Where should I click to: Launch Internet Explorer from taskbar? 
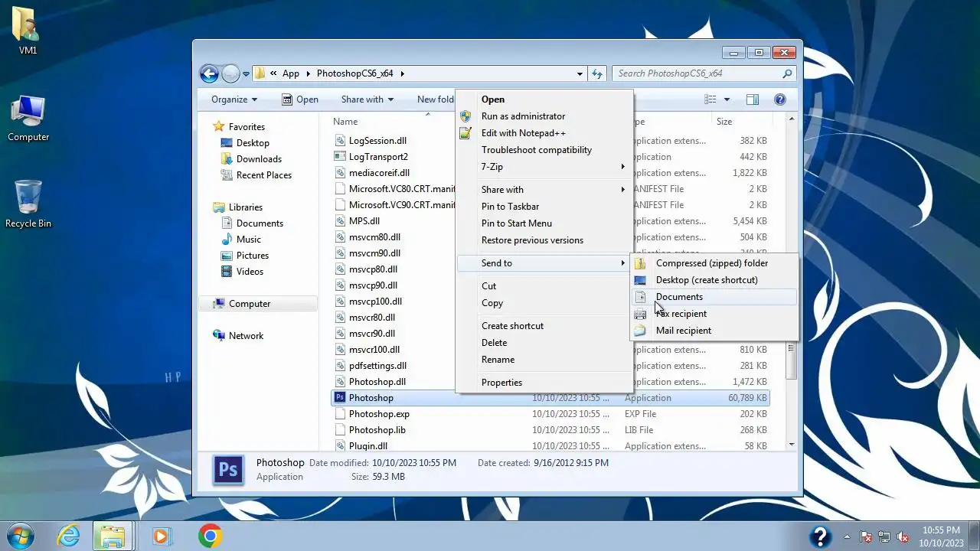(x=68, y=536)
